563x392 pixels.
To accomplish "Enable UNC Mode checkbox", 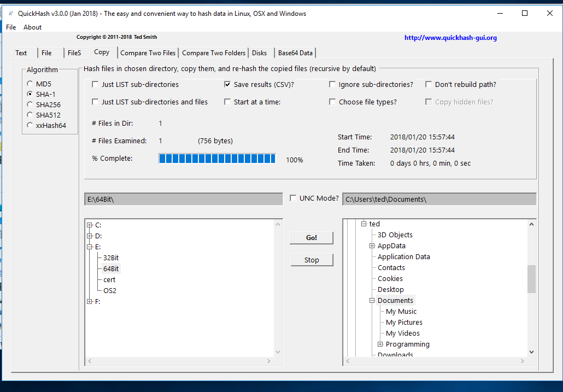I will [x=294, y=198].
